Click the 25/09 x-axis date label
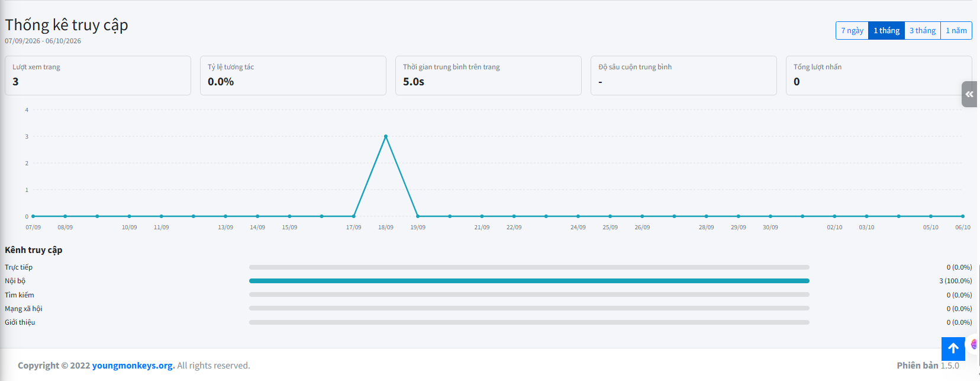The width and height of the screenshot is (980, 381). [610, 228]
